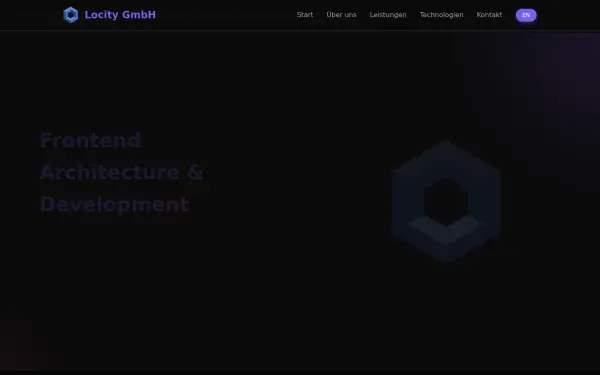
Task: Select Technologien in the navigation
Action: (442, 15)
